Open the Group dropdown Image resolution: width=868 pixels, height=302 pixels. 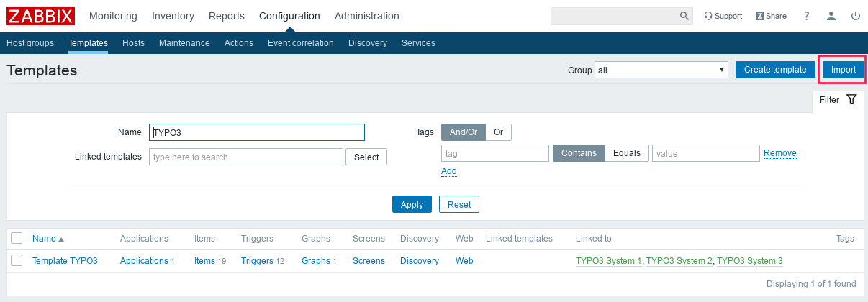[x=661, y=70]
